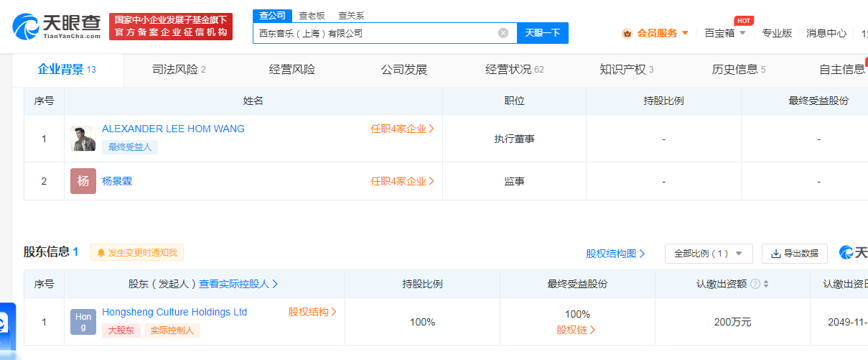Switch to the 查老板 search tab
Screen dimensions: 868x360
coord(312,15)
